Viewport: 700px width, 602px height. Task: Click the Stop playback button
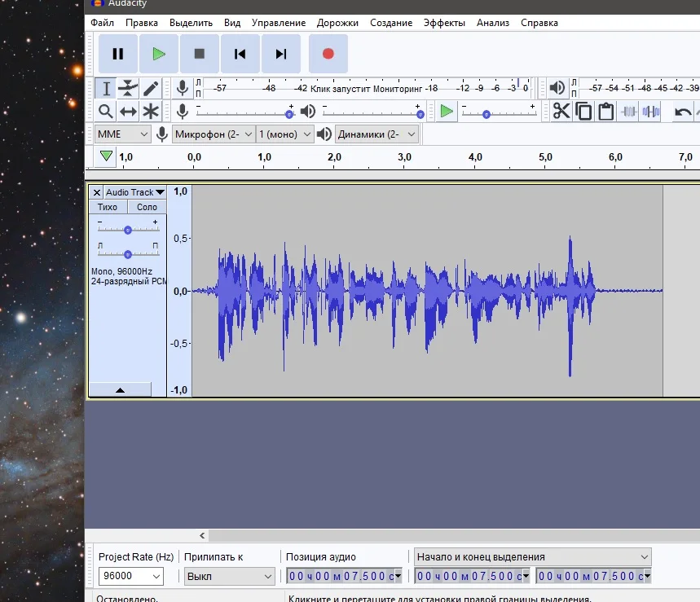(x=199, y=54)
